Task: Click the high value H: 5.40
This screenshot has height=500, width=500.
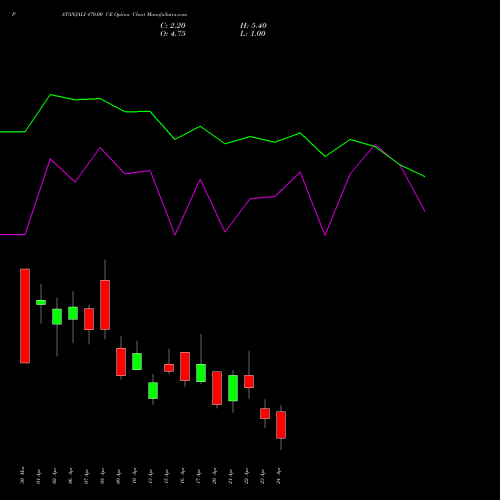Action: pos(253,26)
